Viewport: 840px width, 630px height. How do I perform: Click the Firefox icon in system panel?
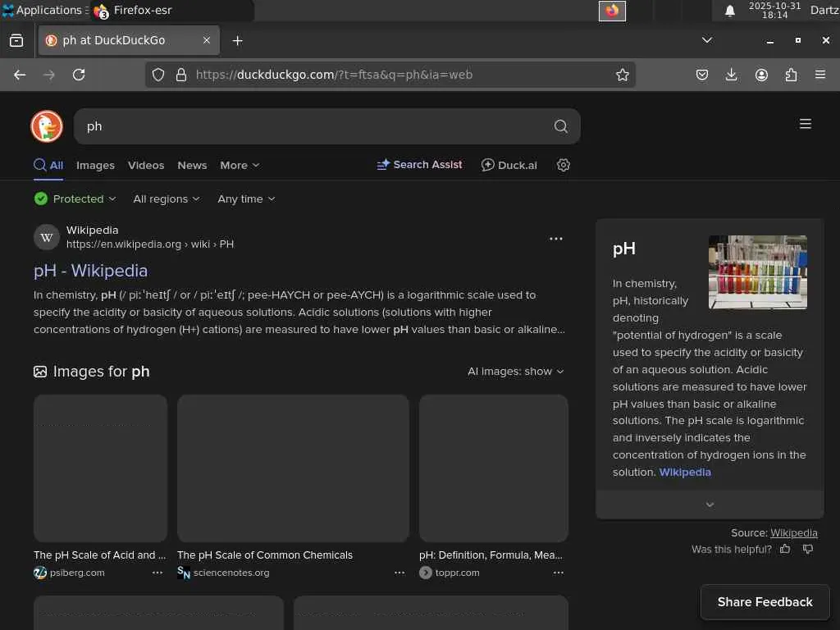coord(612,11)
